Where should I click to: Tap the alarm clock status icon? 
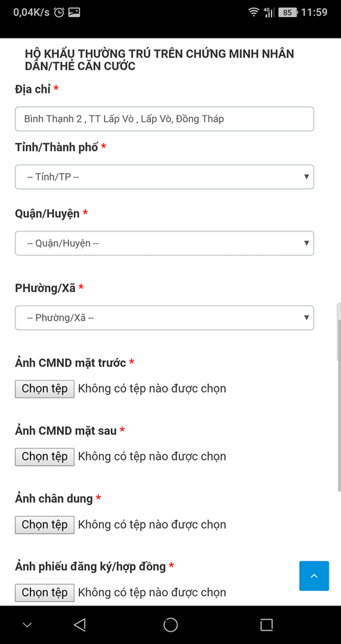click(x=59, y=13)
